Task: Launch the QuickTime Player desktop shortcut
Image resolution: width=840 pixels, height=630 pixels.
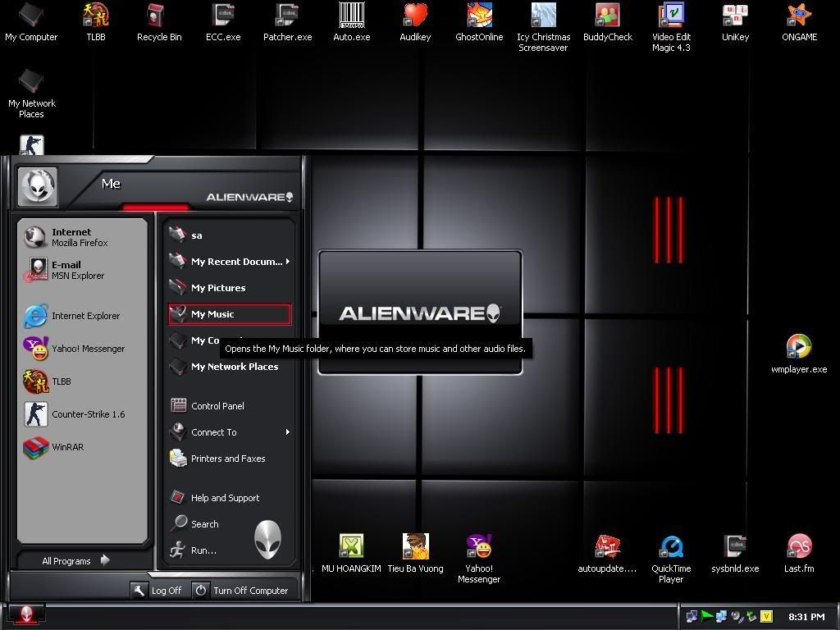Action: (x=671, y=558)
